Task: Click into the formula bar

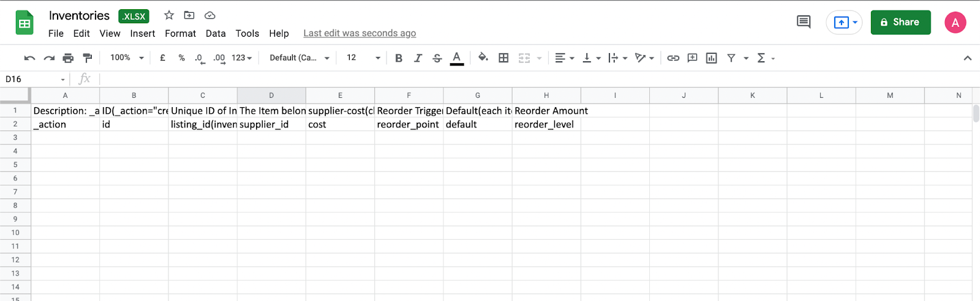Action: [539, 79]
